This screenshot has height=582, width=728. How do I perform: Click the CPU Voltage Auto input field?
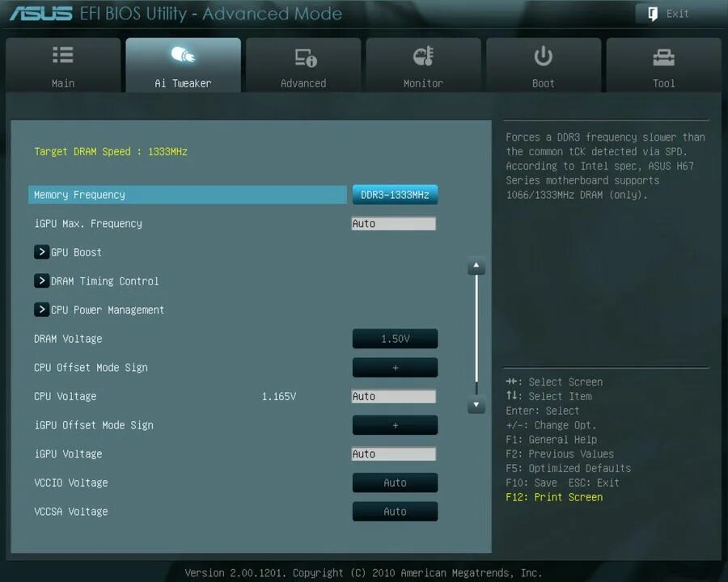point(394,396)
